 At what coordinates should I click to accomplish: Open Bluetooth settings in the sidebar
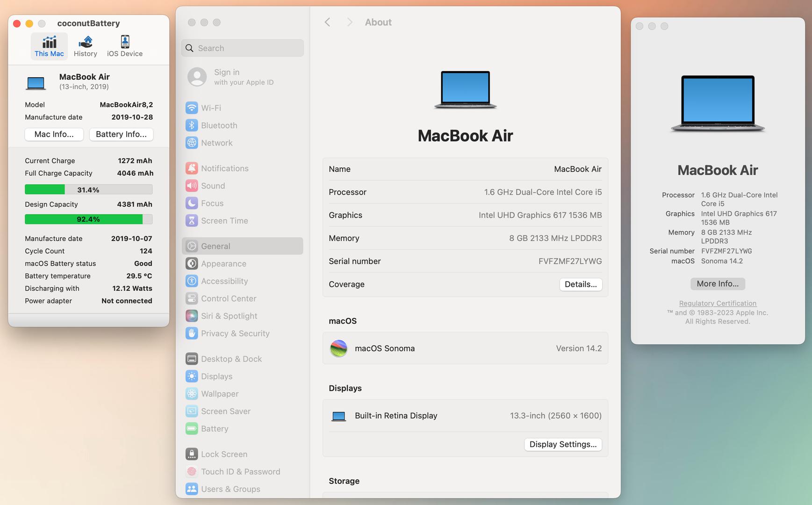[219, 125]
